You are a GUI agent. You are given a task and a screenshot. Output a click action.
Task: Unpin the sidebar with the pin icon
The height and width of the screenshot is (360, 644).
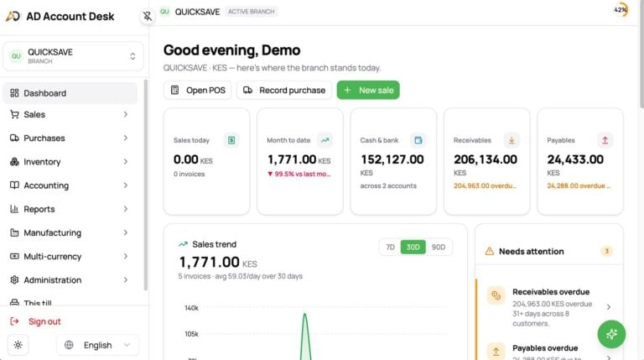tap(148, 16)
